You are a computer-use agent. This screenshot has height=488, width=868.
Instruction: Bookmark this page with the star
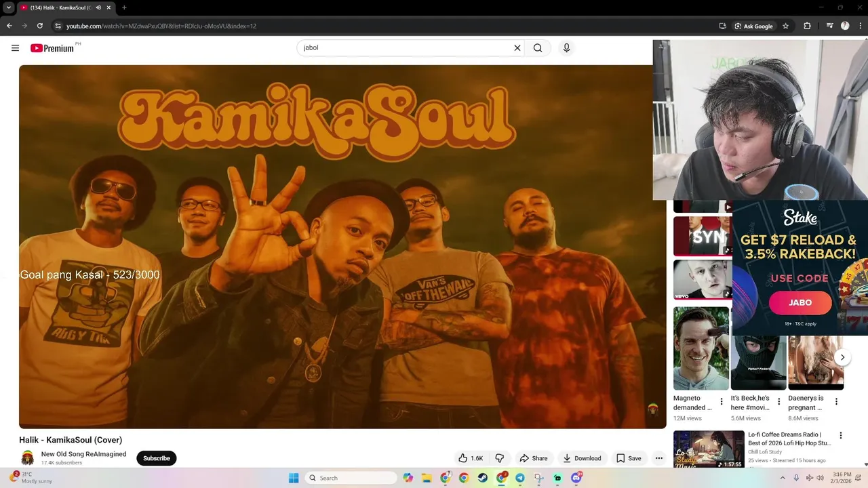[785, 26]
